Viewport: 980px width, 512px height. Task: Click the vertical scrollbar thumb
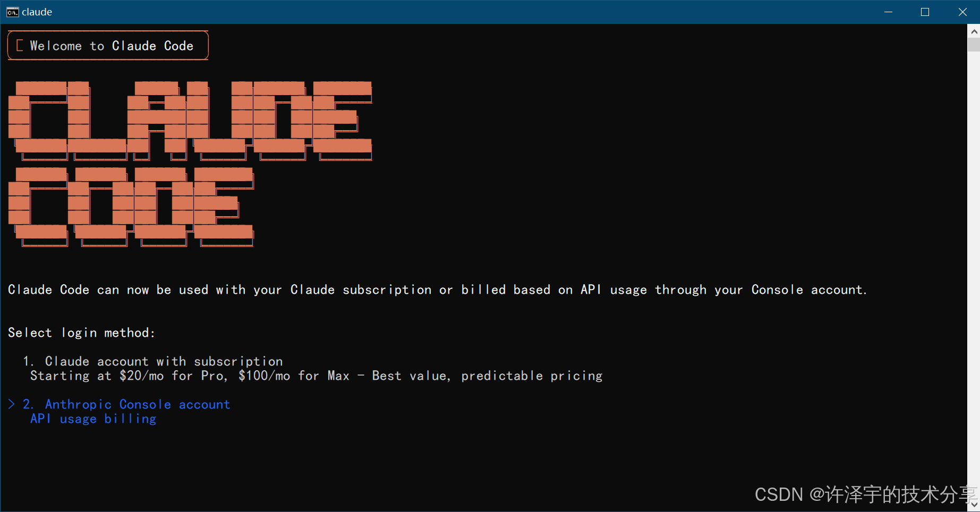click(974, 45)
